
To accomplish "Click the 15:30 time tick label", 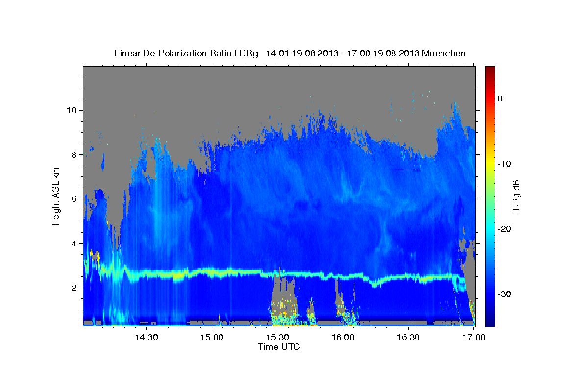I will coord(278,337).
